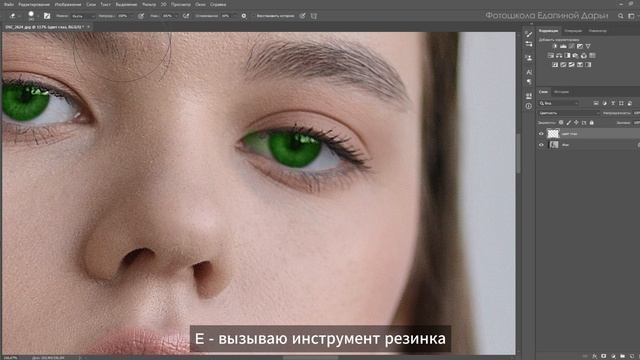
Task: Open the collapsed Info panel icon
Action: [529, 106]
